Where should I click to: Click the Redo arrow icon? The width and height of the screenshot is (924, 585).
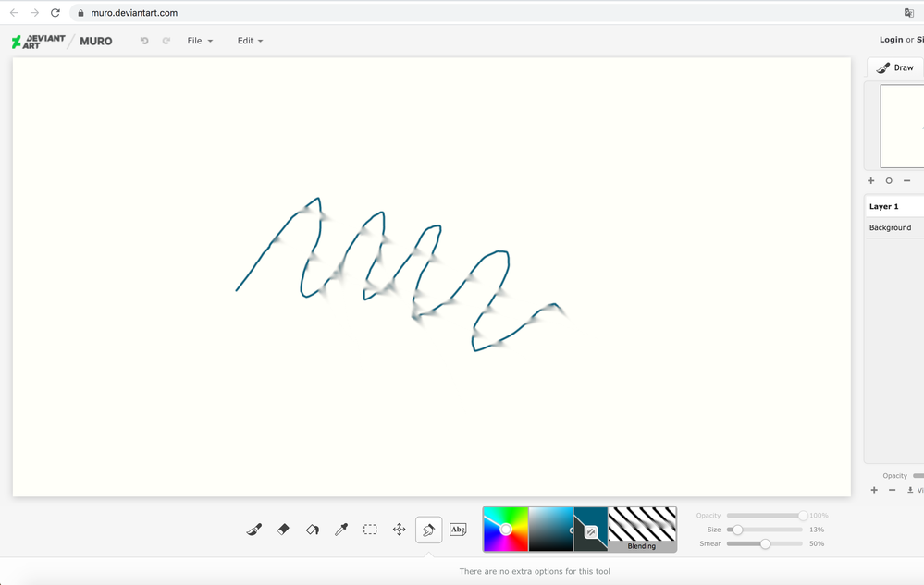tap(166, 40)
